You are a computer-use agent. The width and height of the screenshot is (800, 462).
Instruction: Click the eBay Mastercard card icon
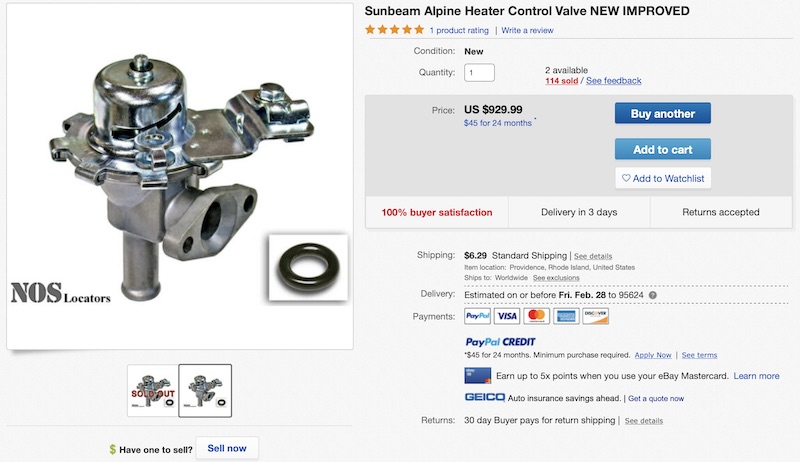click(478, 376)
